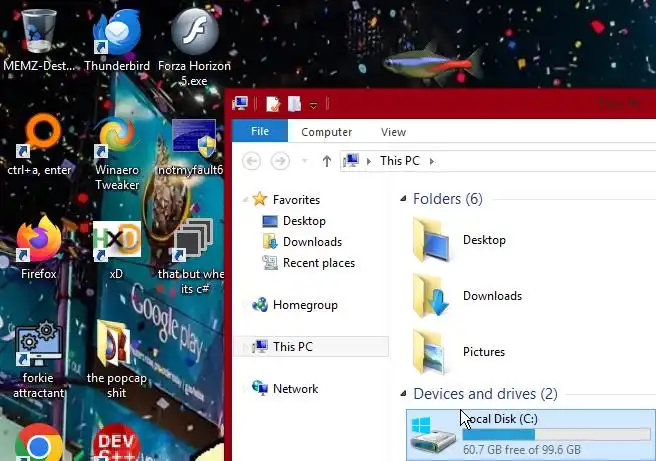Click the computer icon in address bar

click(351, 161)
